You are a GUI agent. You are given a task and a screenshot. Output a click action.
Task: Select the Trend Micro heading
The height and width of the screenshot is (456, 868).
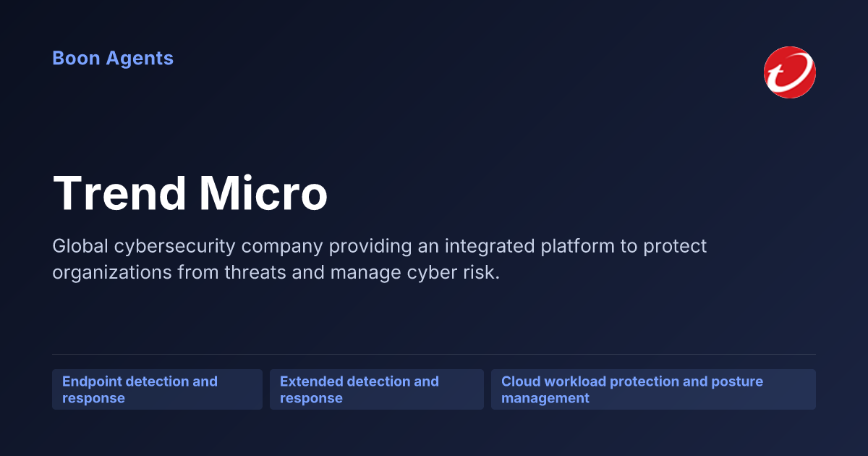tap(190, 194)
